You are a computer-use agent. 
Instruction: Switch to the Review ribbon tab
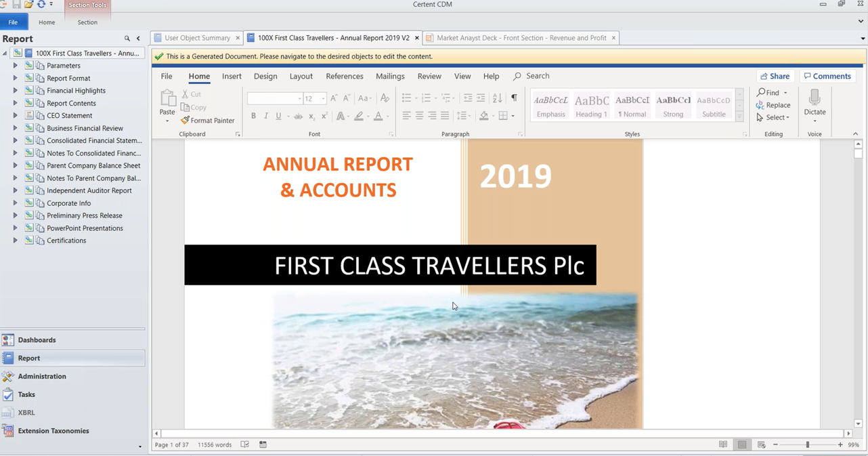click(429, 77)
